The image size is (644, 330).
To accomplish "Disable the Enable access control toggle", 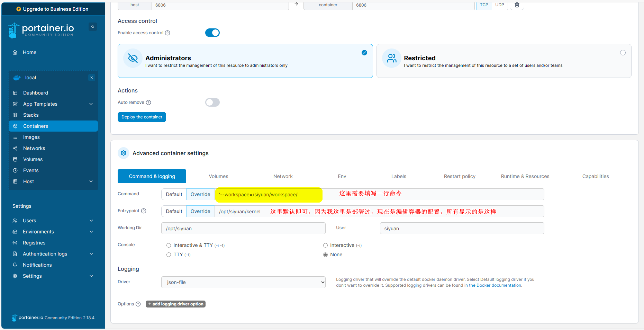I will (x=212, y=33).
